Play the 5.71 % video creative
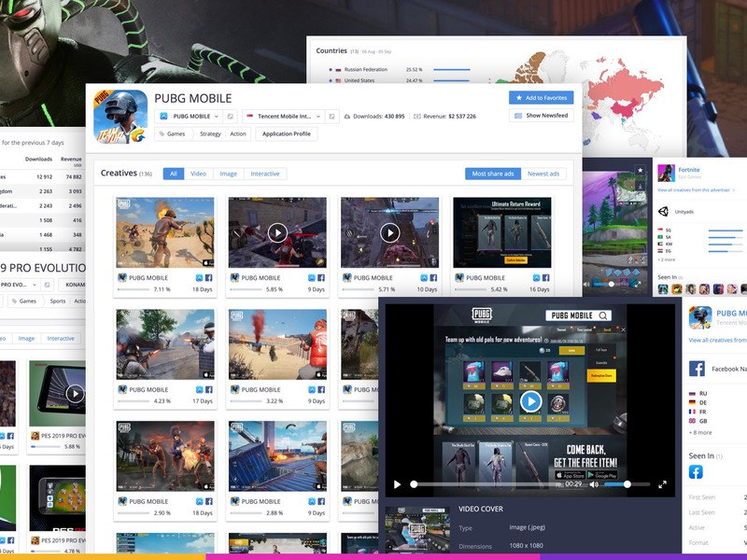Screen dimensions: 747x560 coord(389,232)
